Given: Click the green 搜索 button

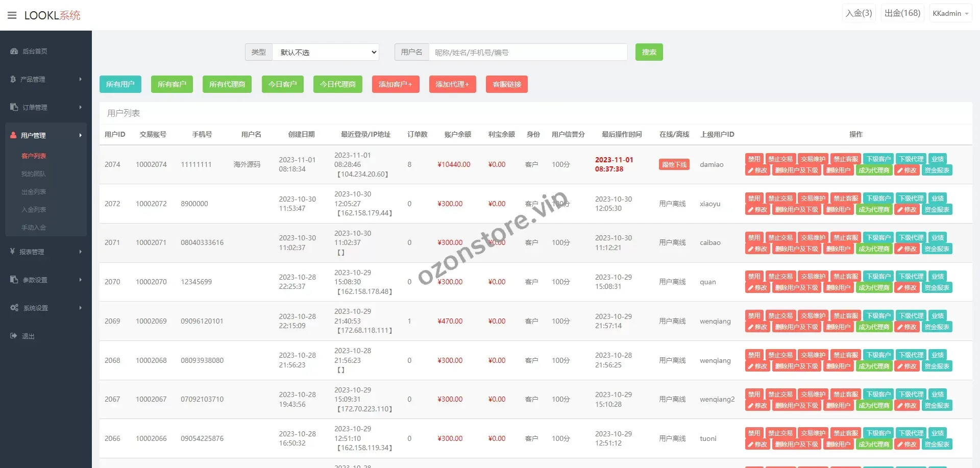Looking at the screenshot, I should [x=649, y=52].
